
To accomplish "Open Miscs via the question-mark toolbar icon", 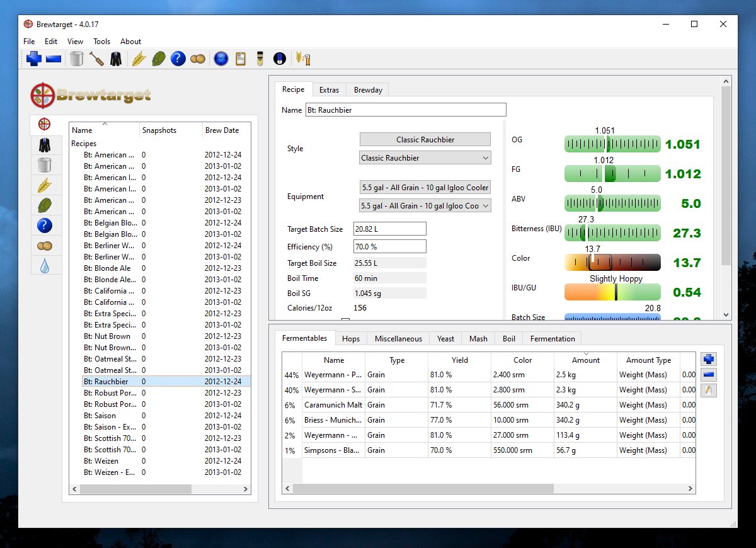I will (x=178, y=59).
